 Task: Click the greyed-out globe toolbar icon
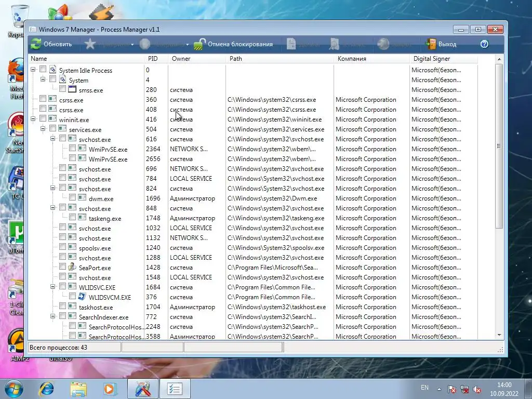click(x=383, y=44)
